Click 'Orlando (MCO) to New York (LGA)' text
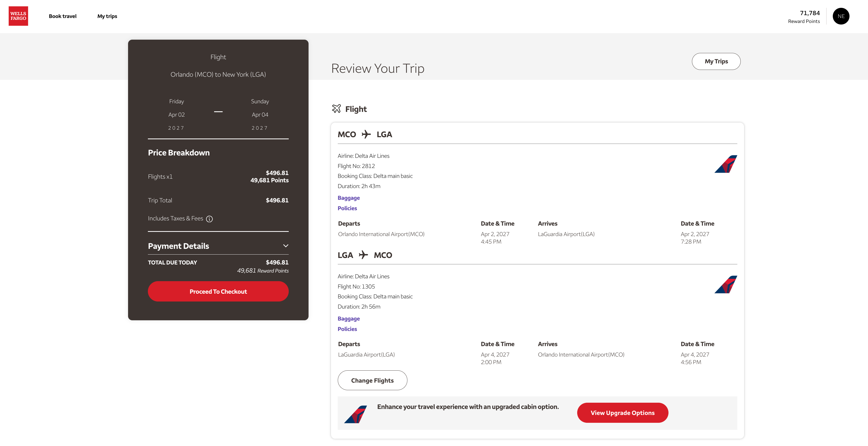The width and height of the screenshot is (868, 446). tap(218, 74)
